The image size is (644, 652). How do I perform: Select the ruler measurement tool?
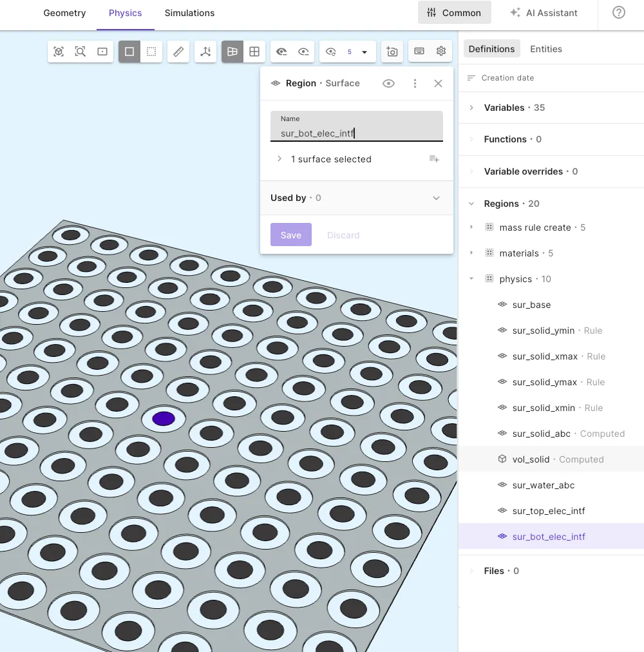coord(178,52)
